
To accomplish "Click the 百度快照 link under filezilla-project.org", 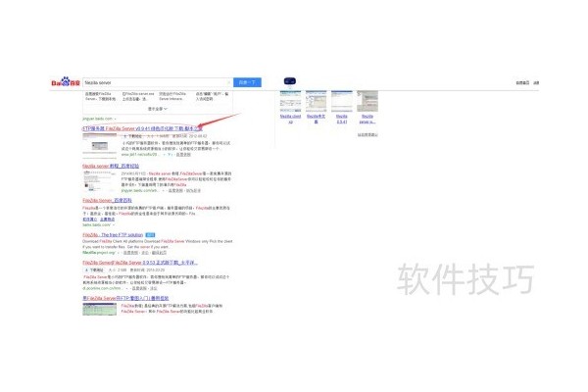I will [130, 253].
